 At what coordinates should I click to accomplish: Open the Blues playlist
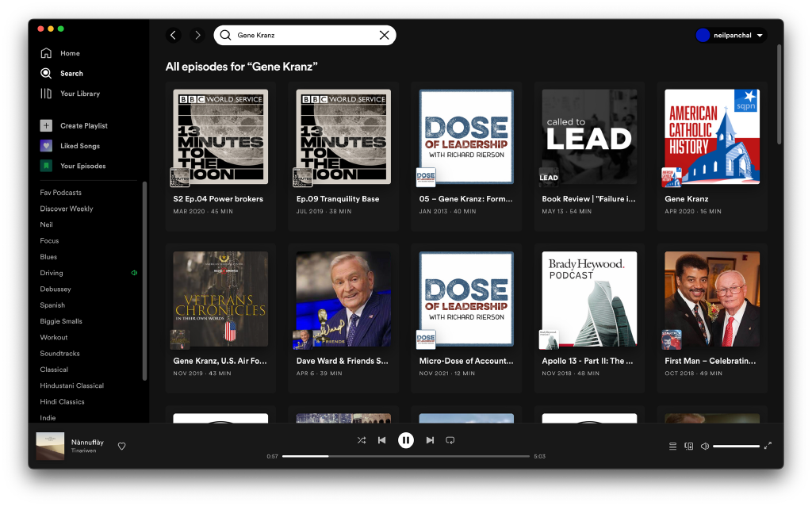pos(48,257)
